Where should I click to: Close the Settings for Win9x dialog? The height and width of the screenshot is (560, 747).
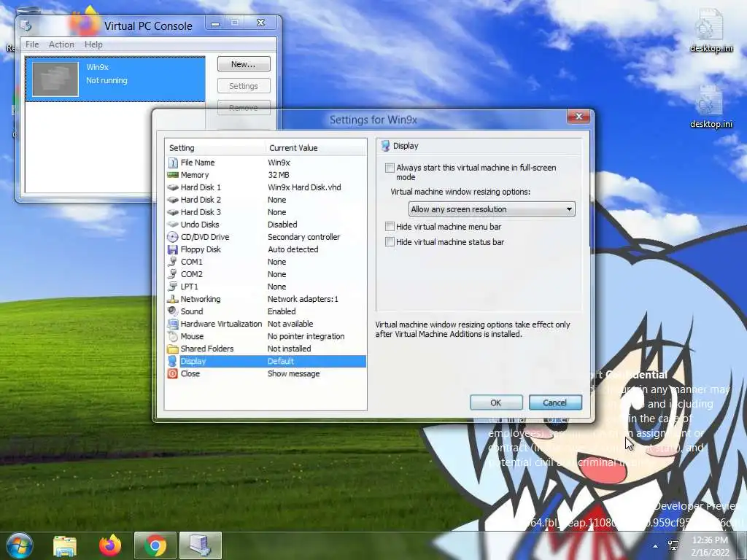(578, 116)
